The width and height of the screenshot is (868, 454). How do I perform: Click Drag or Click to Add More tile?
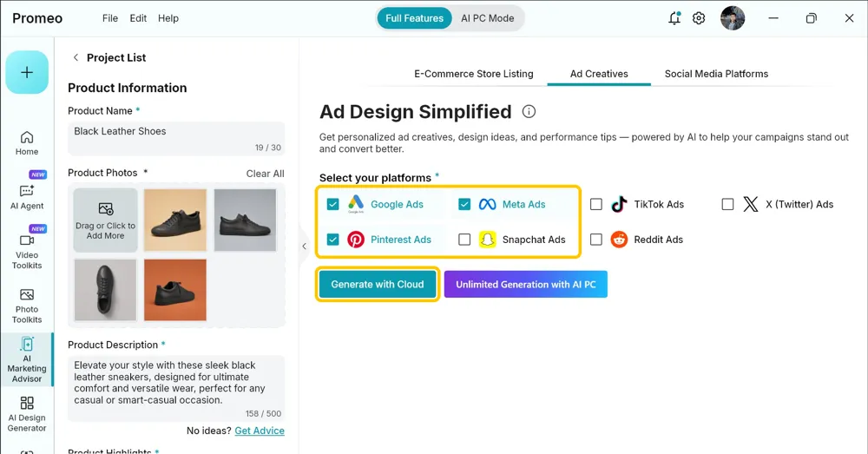(105, 220)
